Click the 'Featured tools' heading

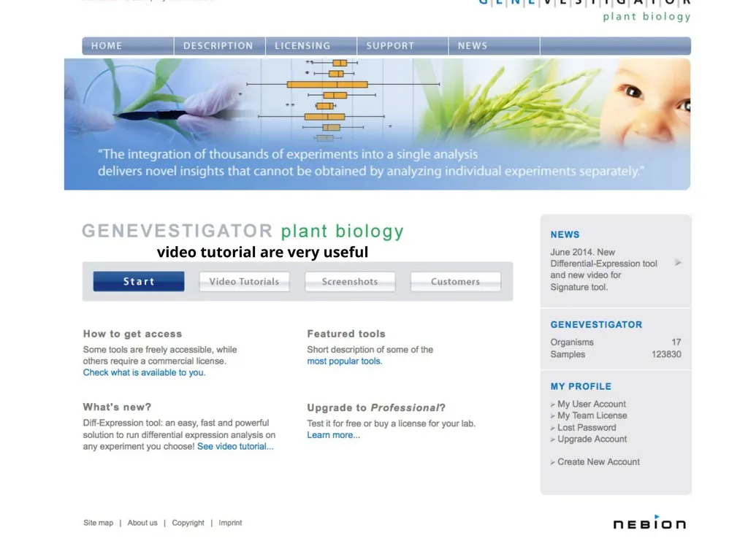tap(346, 334)
